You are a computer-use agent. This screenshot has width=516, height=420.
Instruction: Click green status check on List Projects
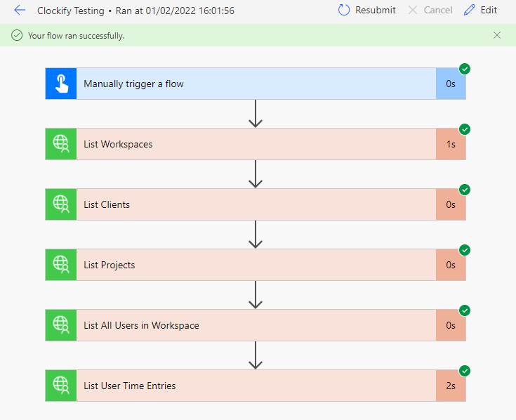click(465, 250)
